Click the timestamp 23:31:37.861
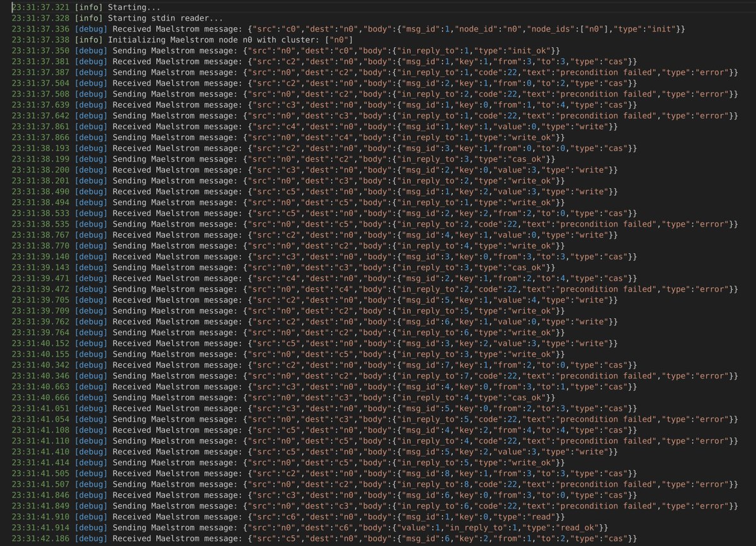 coord(41,127)
